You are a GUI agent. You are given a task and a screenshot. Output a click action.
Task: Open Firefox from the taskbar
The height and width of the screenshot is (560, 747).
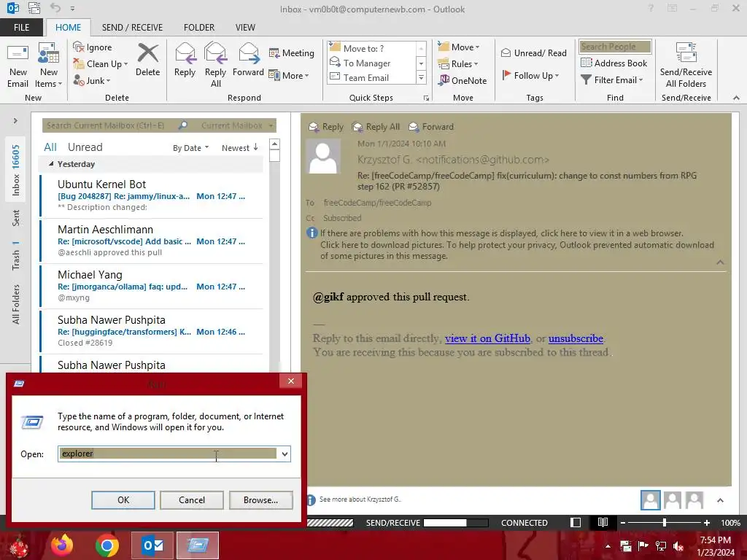point(62,545)
